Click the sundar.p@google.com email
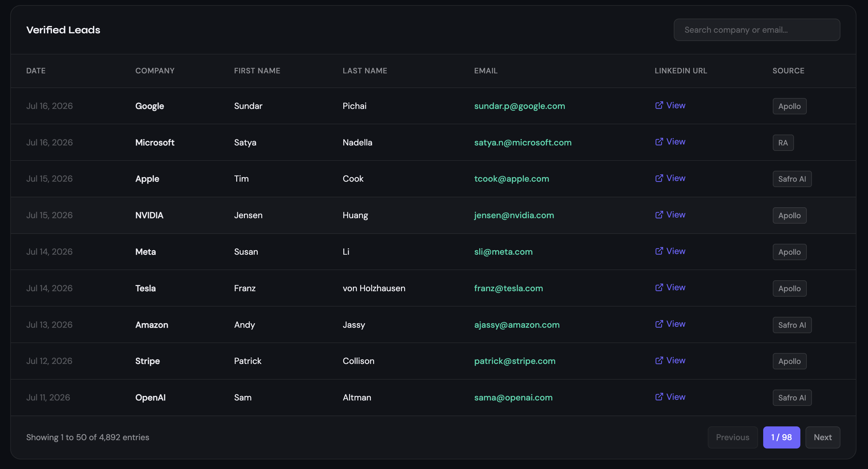Image resolution: width=868 pixels, height=469 pixels. click(x=519, y=106)
